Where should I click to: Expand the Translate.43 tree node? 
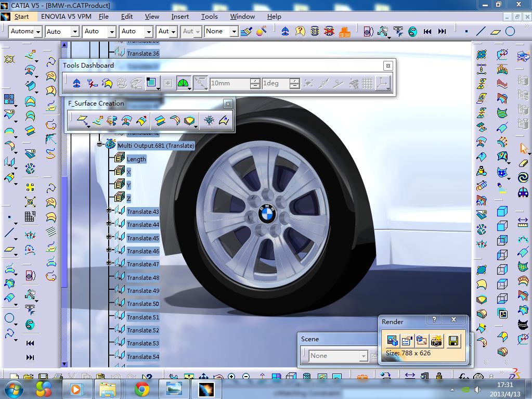point(109,210)
